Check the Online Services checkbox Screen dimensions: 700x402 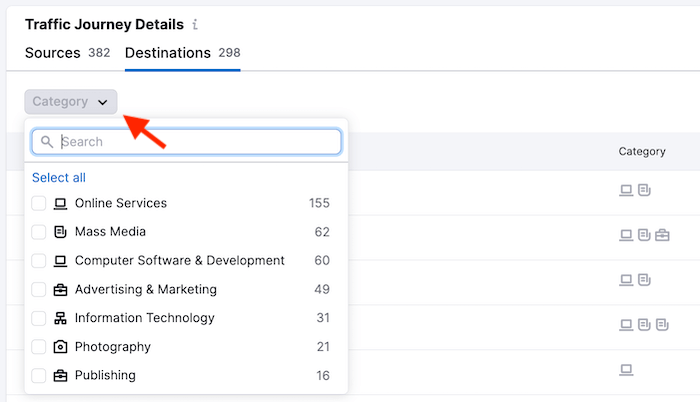[x=39, y=204]
